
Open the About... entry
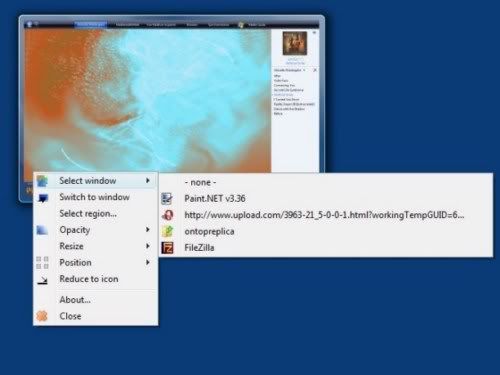pos(95,300)
